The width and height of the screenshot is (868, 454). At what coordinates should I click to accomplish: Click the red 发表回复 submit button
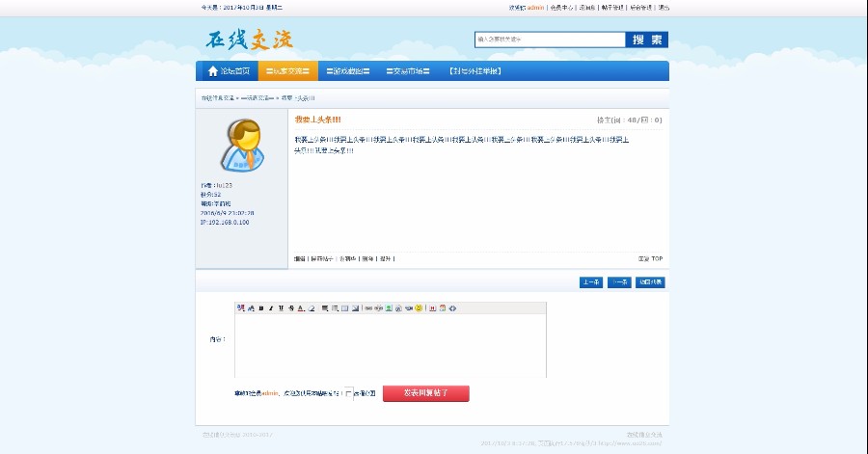[x=425, y=393]
